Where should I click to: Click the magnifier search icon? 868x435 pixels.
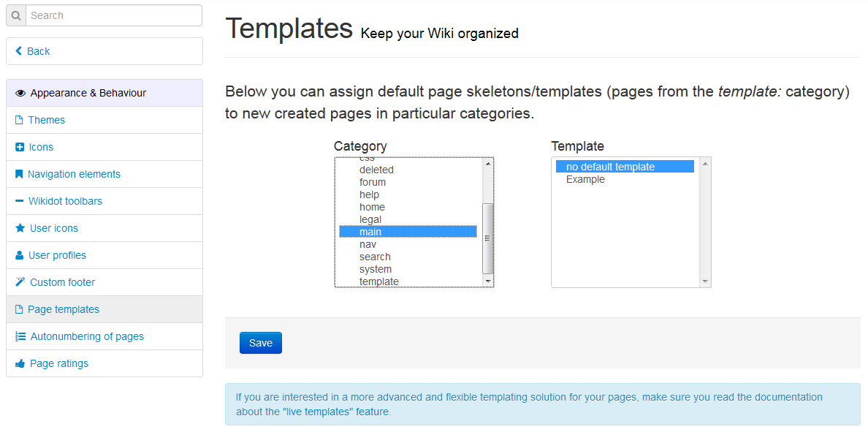(16, 15)
